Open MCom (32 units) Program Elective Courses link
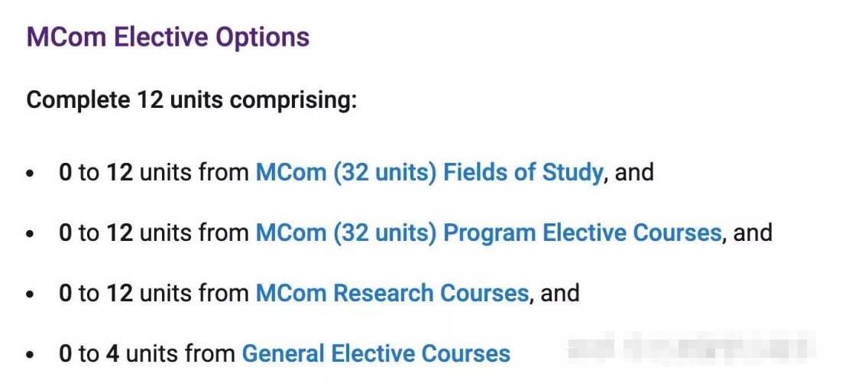The image size is (868, 390). [489, 232]
